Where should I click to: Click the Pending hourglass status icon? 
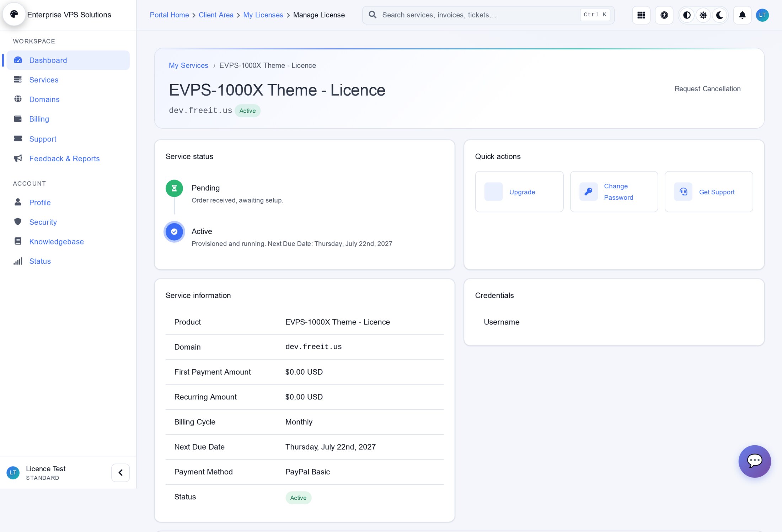[x=174, y=188]
